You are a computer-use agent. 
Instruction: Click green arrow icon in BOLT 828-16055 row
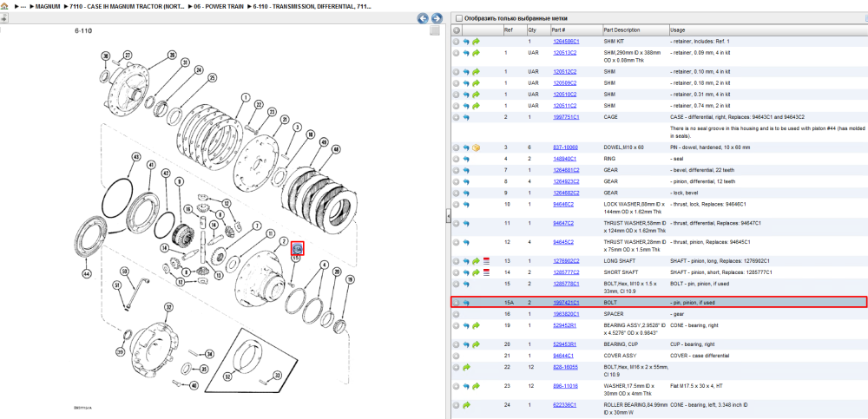pos(466,367)
